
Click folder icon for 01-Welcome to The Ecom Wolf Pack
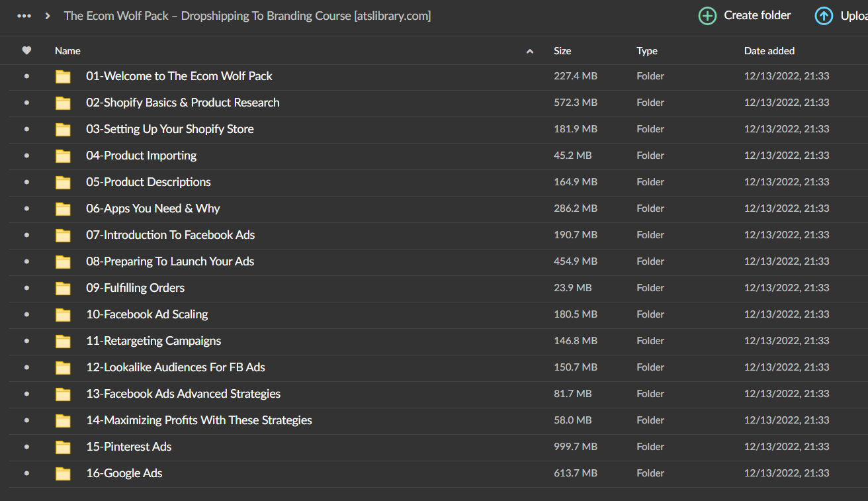[x=63, y=77]
